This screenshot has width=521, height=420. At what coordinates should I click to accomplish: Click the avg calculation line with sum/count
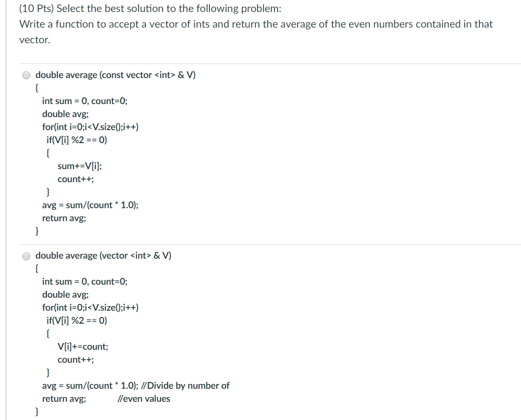[x=90, y=205]
